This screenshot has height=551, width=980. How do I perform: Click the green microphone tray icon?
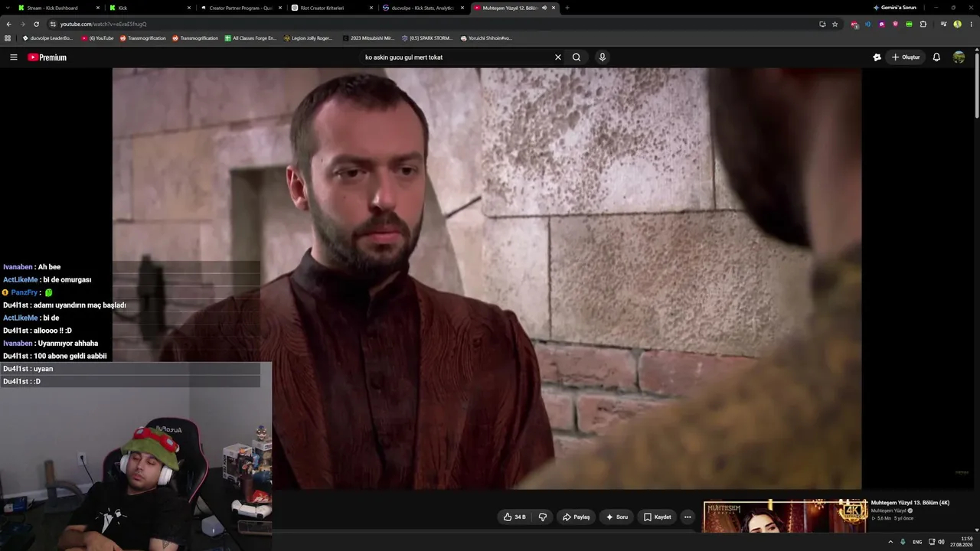pos(903,542)
